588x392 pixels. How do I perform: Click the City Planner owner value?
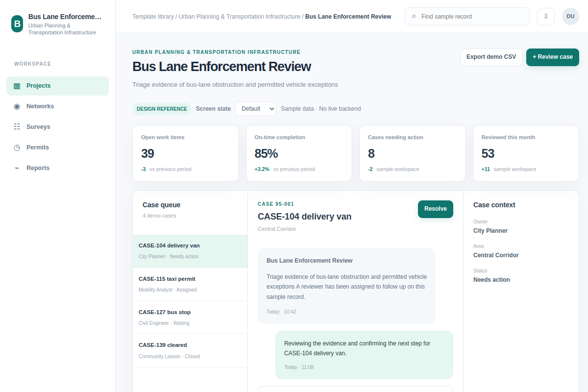pyautogui.click(x=490, y=231)
